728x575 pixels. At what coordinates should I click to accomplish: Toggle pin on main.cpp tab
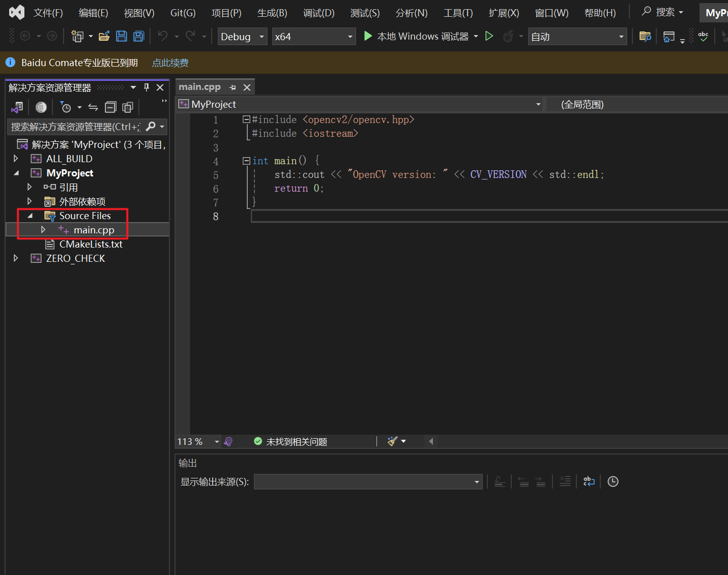233,87
